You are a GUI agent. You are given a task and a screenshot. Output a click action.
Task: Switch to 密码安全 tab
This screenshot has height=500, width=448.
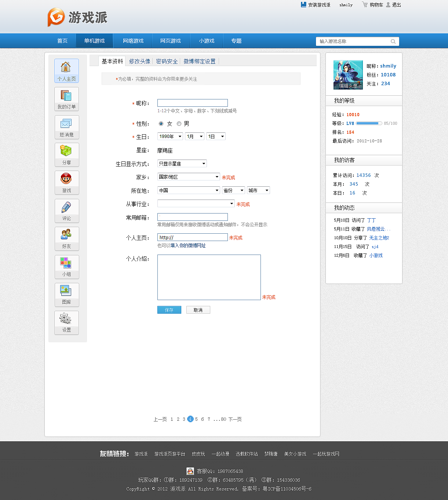tap(167, 61)
